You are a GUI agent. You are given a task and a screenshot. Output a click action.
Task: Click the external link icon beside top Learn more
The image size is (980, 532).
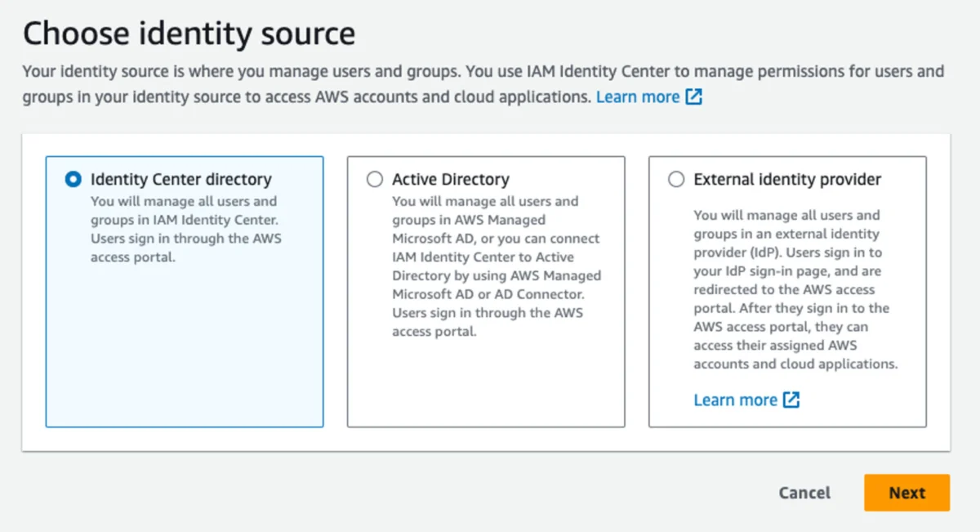click(693, 96)
